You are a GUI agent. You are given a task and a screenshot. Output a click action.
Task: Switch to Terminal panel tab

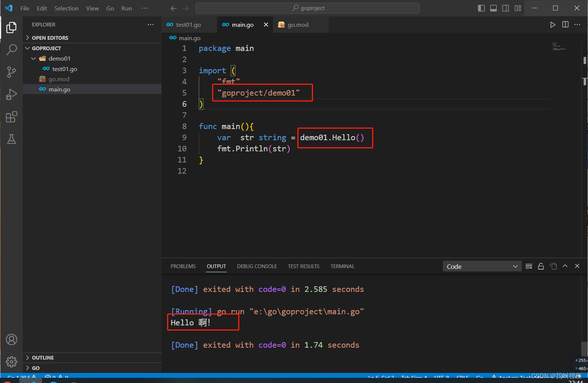click(342, 266)
